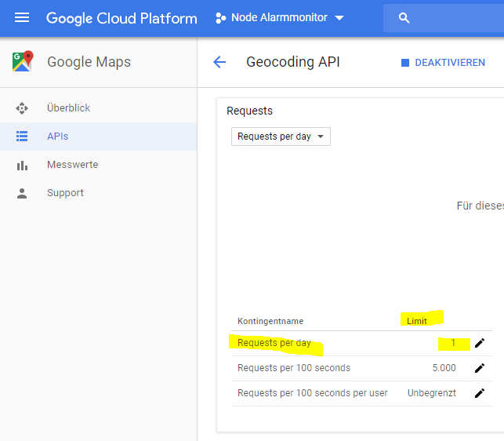Image resolution: width=504 pixels, height=441 pixels.
Task: Open Messwerte in the sidebar
Action: pos(72,165)
